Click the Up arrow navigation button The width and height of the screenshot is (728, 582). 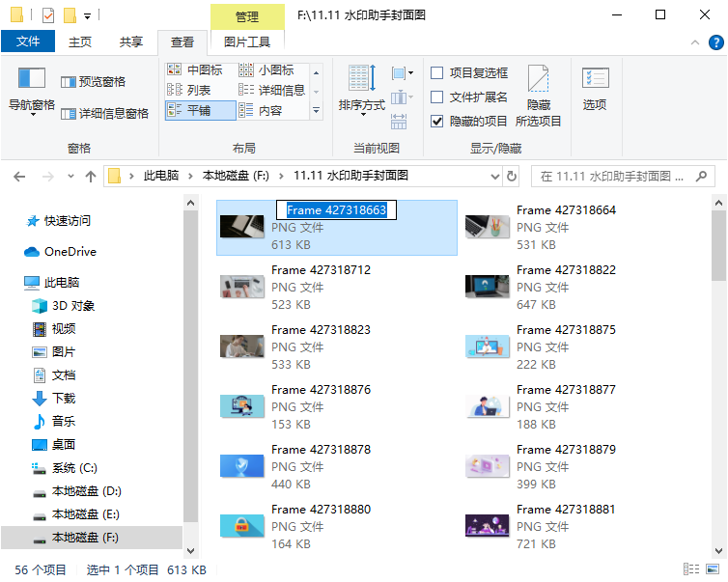91,177
